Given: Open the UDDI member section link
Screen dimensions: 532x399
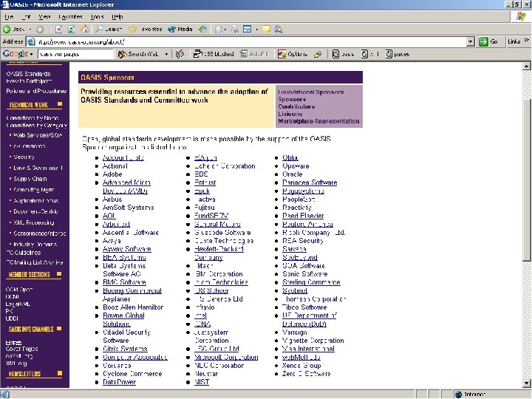Looking at the screenshot, I should click(12, 318).
